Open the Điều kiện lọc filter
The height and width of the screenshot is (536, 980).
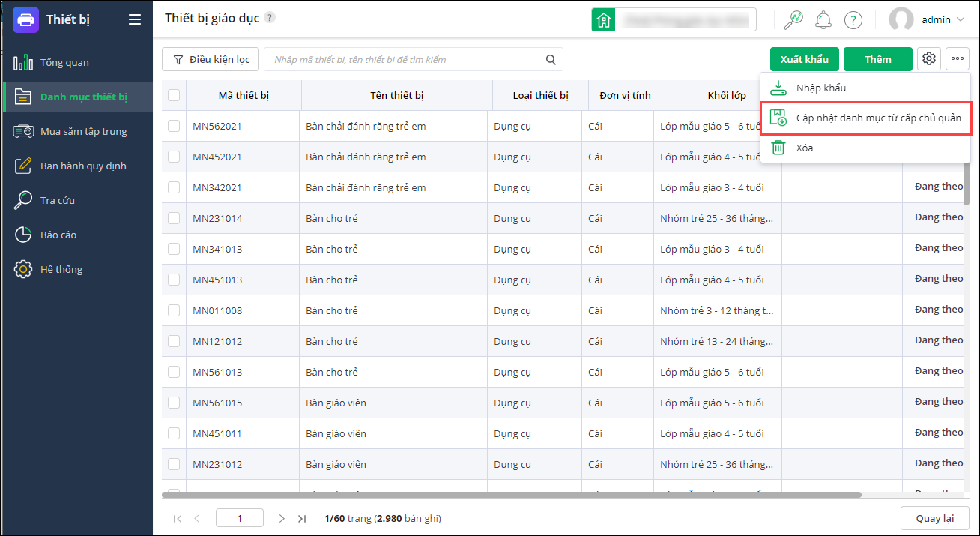click(211, 59)
